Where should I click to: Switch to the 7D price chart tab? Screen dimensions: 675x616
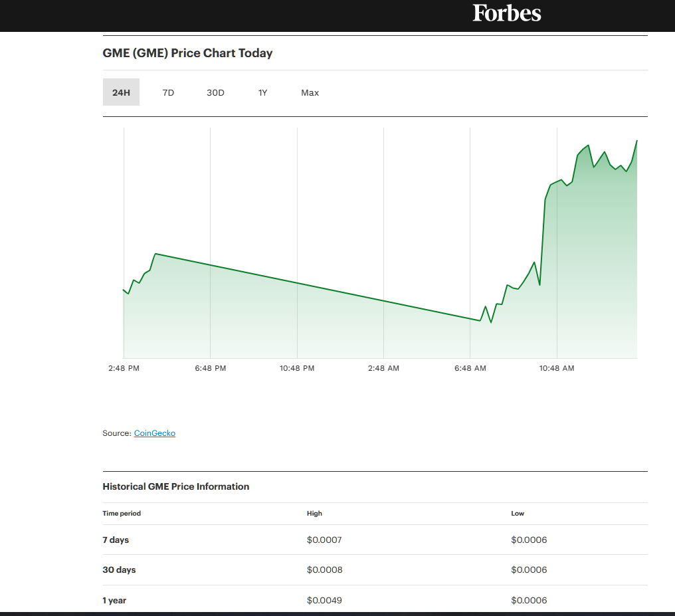168,92
